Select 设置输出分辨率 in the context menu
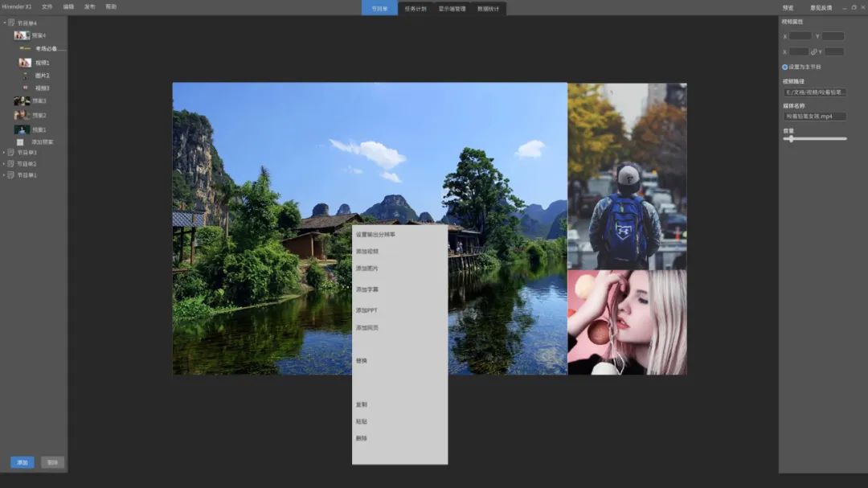This screenshot has height=488, width=868. pyautogui.click(x=375, y=235)
